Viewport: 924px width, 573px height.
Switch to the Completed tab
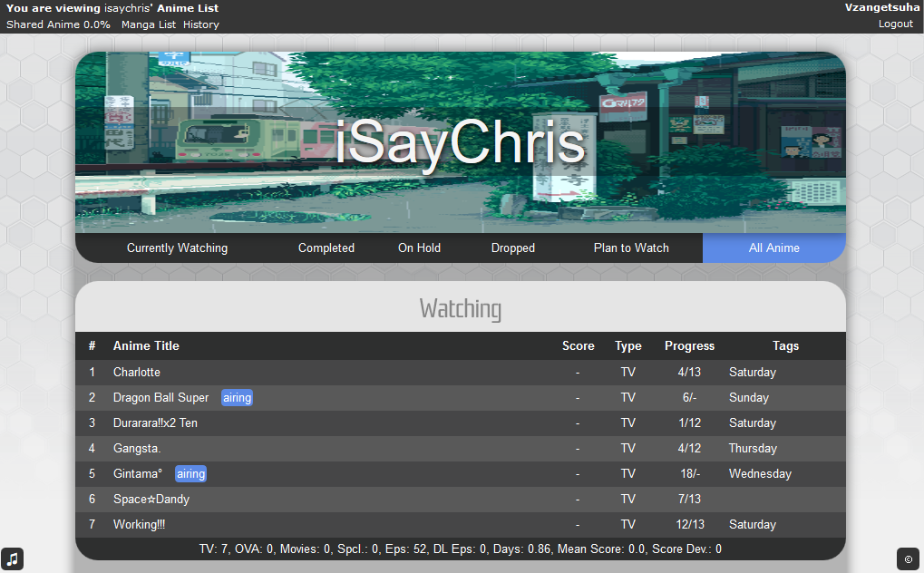(326, 248)
